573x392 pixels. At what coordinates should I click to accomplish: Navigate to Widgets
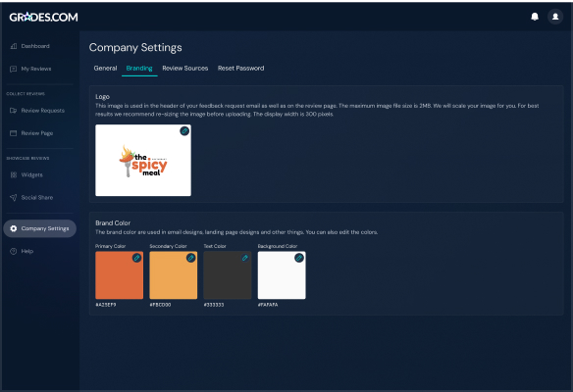click(x=31, y=174)
